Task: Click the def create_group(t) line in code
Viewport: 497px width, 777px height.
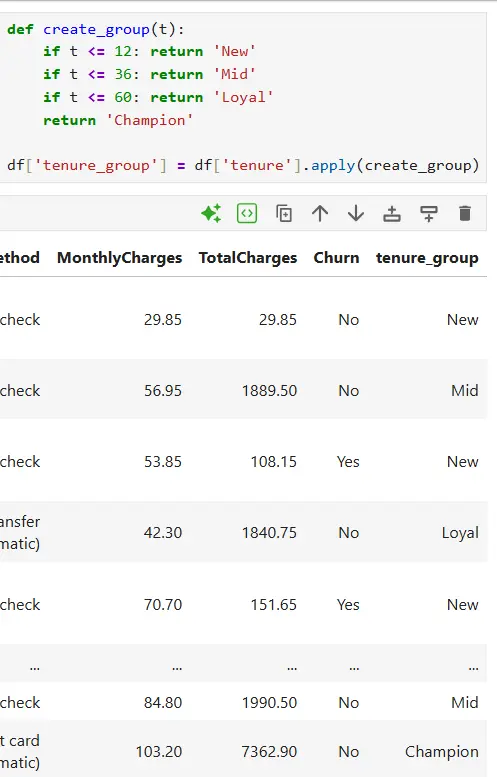Action: click(x=96, y=29)
